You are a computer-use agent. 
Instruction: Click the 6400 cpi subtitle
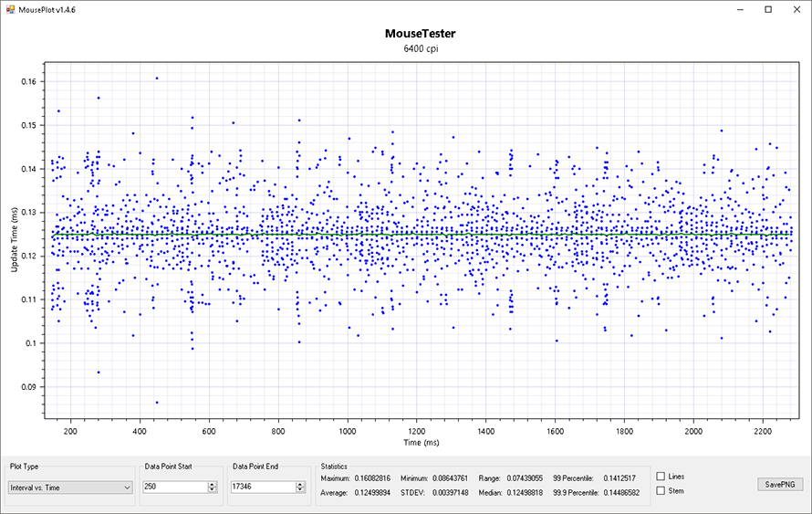pos(421,48)
